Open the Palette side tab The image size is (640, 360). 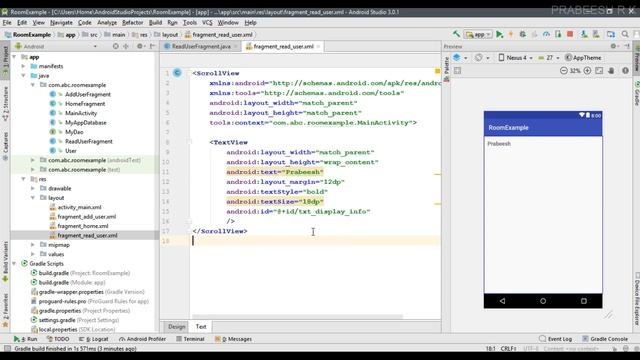pyautogui.click(x=447, y=69)
